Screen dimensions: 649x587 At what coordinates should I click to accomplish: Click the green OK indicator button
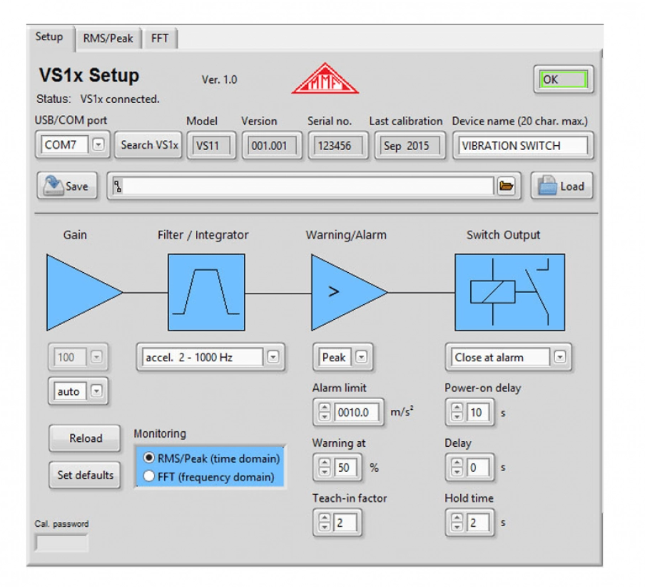point(563,79)
